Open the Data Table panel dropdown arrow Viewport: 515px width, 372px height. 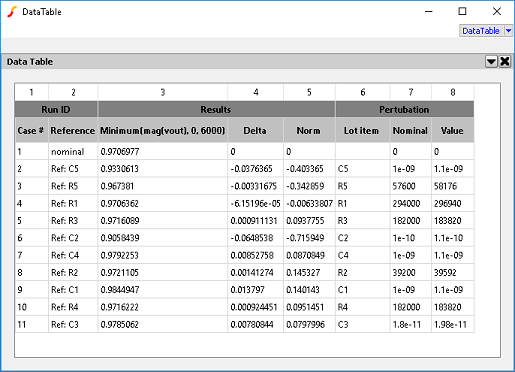491,62
